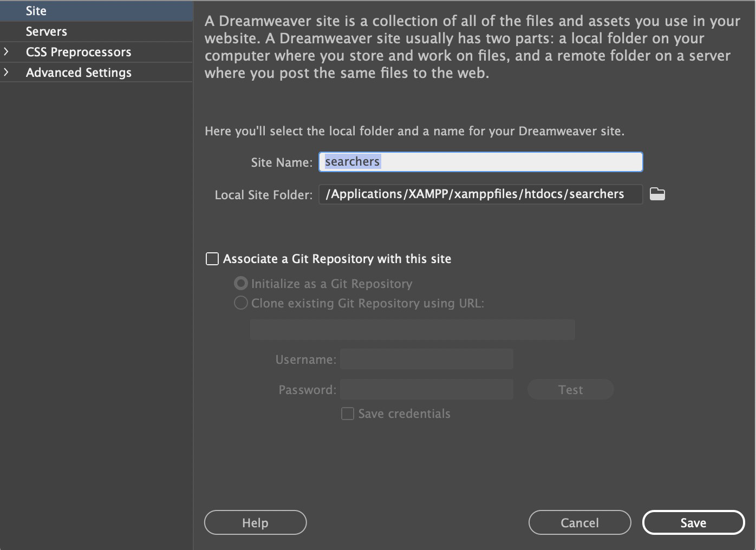
Task: Open Advanced Settings in the sidebar
Action: [x=79, y=72]
